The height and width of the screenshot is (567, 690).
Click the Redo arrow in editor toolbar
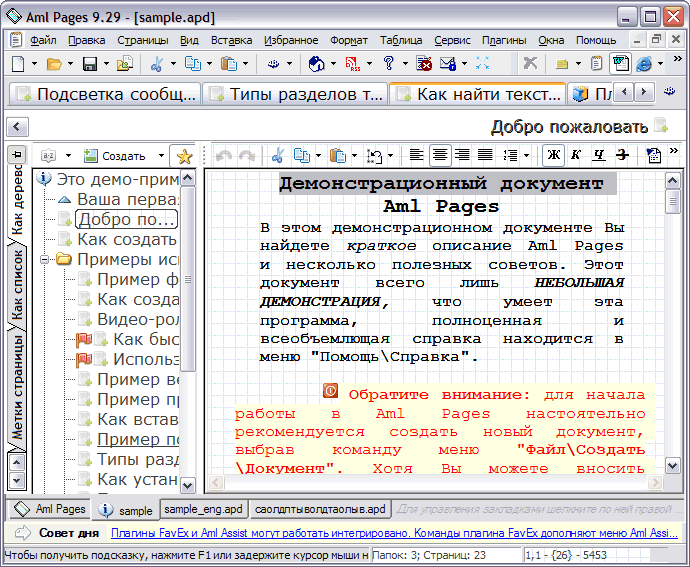tap(246, 155)
